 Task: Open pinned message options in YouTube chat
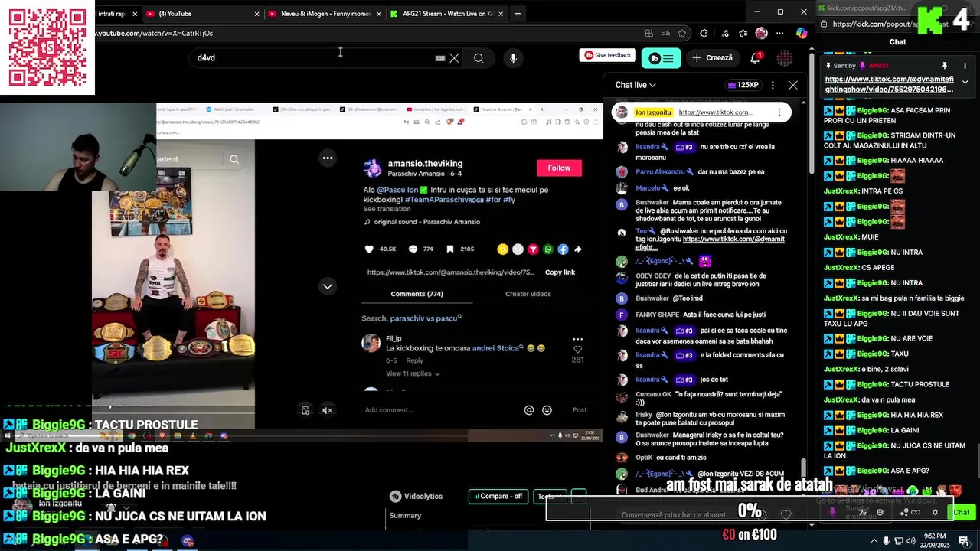click(779, 112)
